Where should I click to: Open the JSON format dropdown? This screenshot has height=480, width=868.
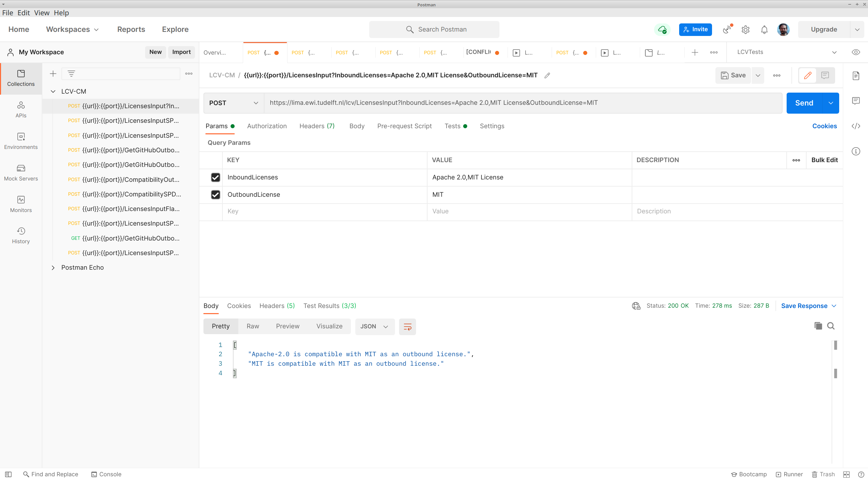tap(374, 327)
